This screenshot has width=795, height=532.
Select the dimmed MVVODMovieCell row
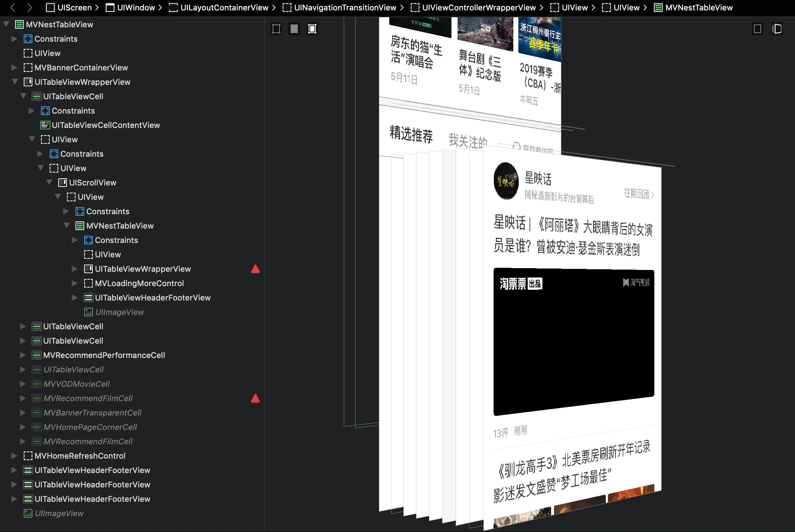(x=76, y=384)
